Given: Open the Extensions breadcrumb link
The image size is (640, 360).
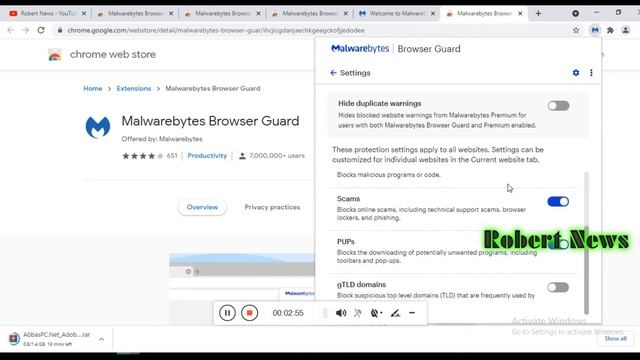Looking at the screenshot, I should click(133, 88).
